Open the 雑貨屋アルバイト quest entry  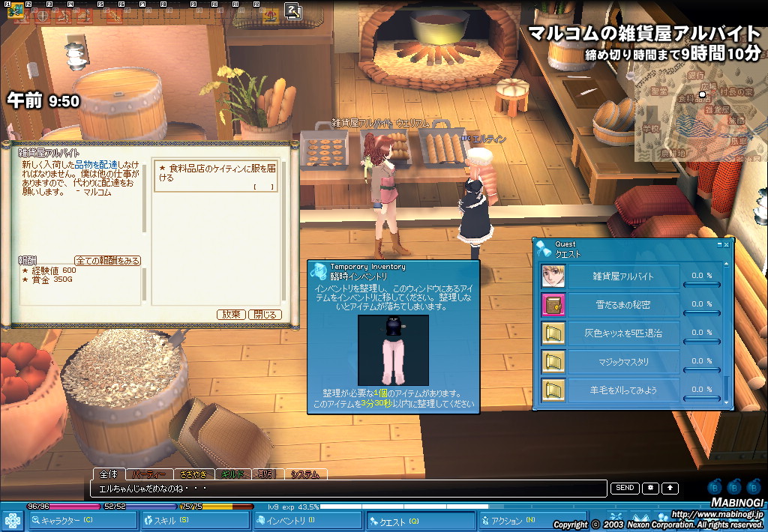point(623,276)
